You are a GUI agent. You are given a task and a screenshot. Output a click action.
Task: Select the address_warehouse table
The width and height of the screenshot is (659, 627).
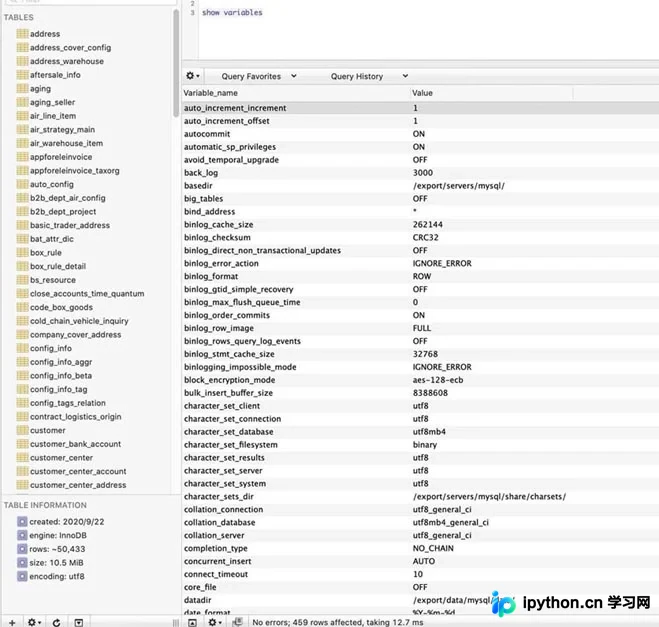67,61
